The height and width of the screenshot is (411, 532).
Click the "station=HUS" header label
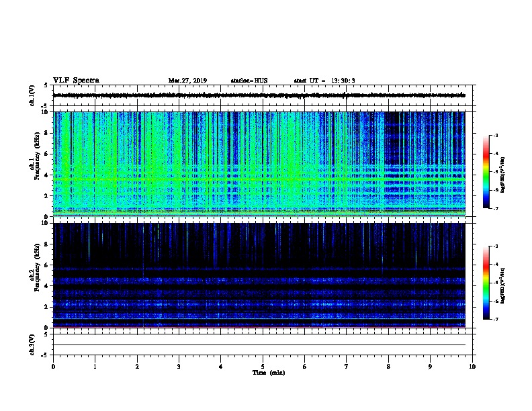pos(249,81)
